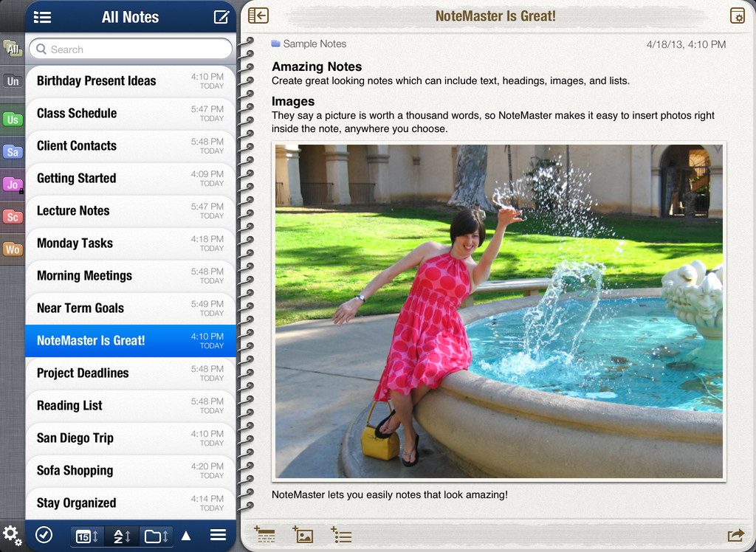Open note settings icon at top right
756x552 pixels.
pyautogui.click(x=738, y=15)
